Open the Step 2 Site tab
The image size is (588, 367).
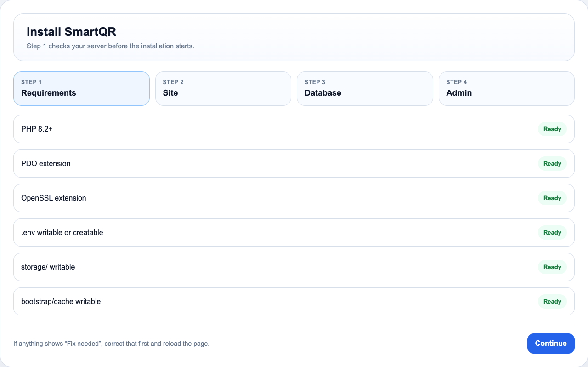[223, 88]
